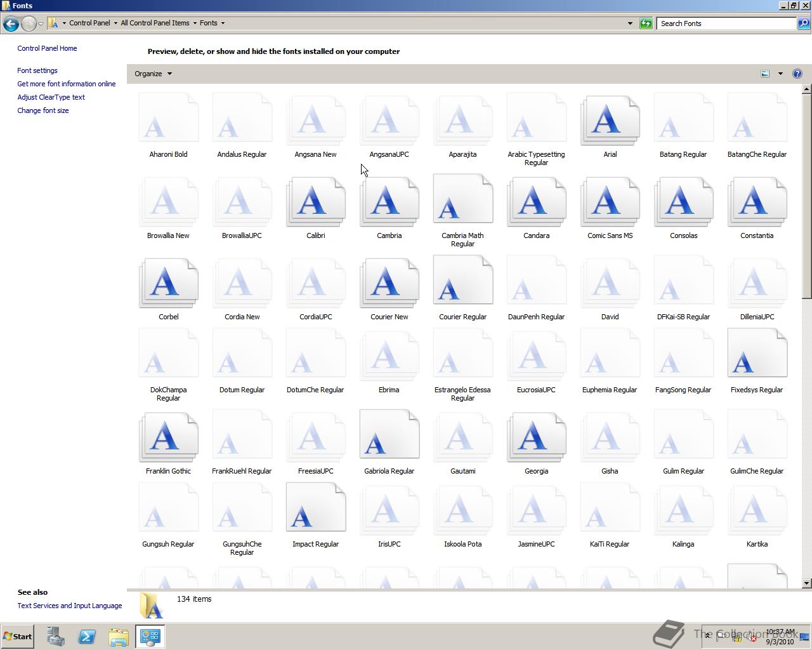Change the view with the view icon
Screen dimensions: 812x650
[765, 74]
